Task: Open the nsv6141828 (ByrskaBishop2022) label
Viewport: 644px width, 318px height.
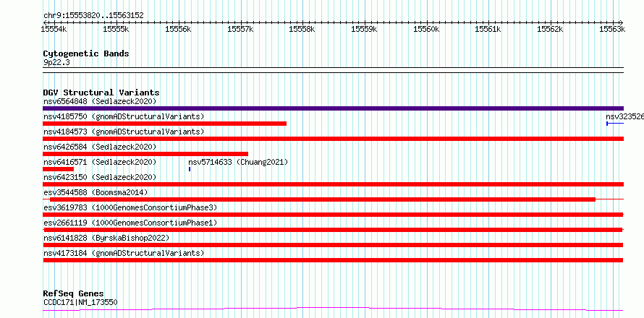Action: click(x=106, y=238)
